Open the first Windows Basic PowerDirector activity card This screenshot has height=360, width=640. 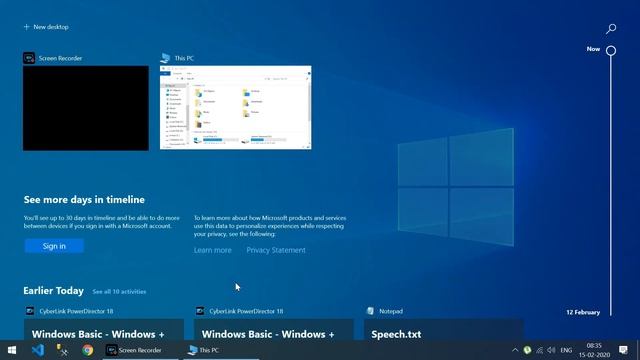pyautogui.click(x=104, y=329)
